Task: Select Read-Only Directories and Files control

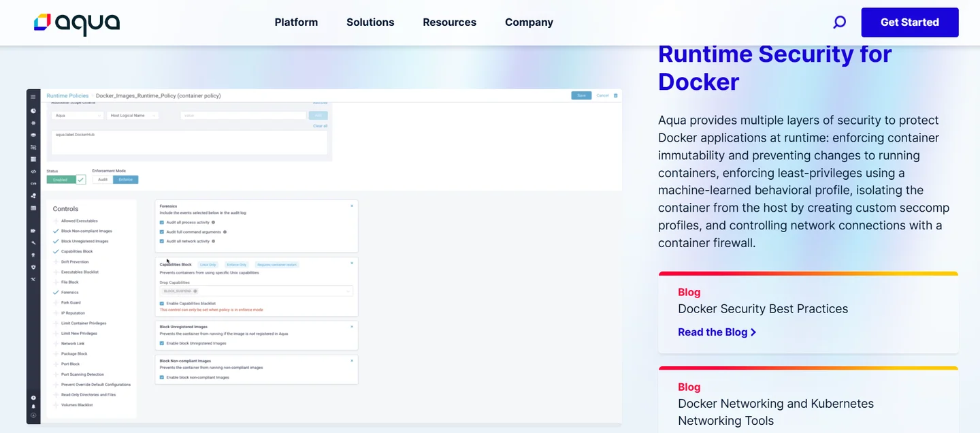Action: 88,395
